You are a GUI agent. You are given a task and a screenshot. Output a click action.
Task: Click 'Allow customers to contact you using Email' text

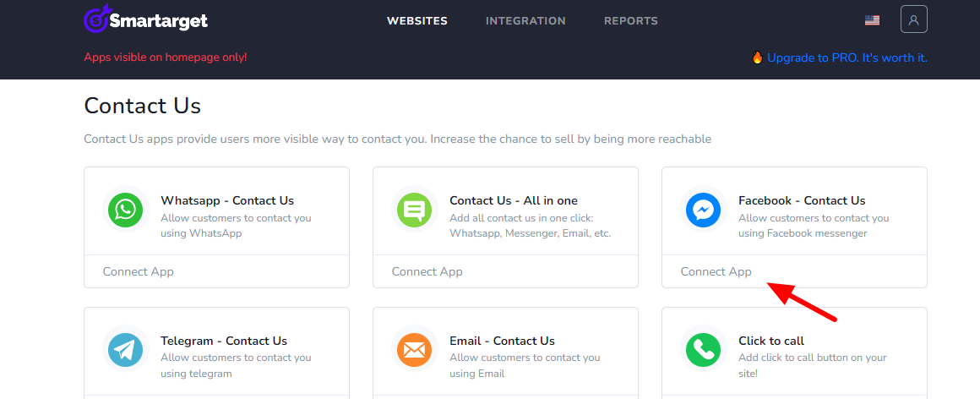(525, 366)
